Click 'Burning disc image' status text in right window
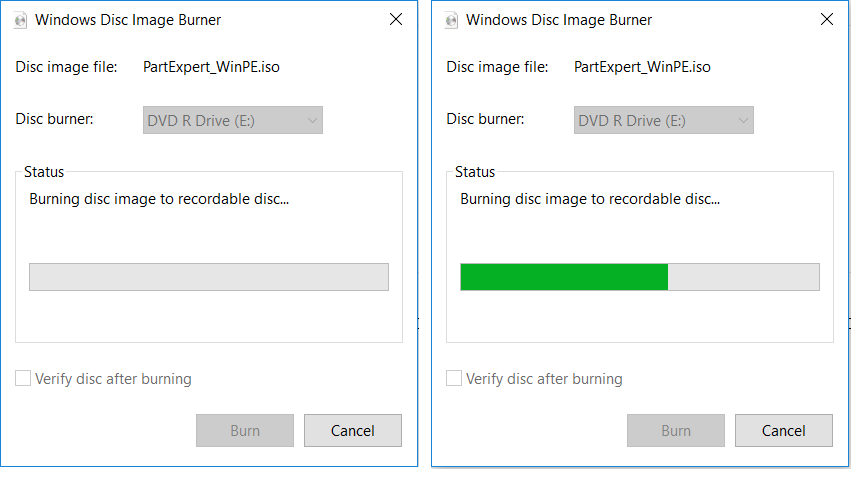The width and height of the screenshot is (851, 482). pos(590,199)
